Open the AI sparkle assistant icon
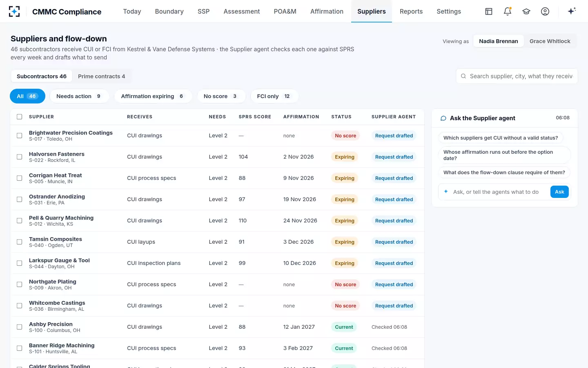Viewport: 588px width, 368px height. (572, 11)
